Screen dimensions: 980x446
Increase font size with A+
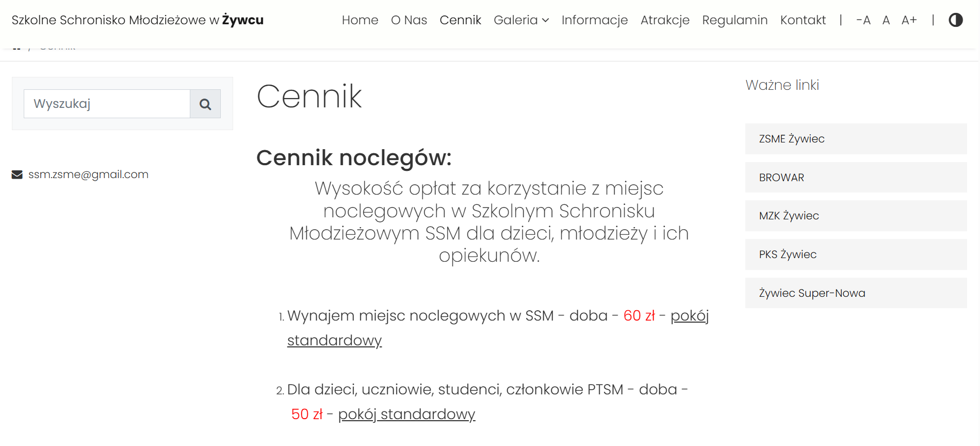point(909,20)
